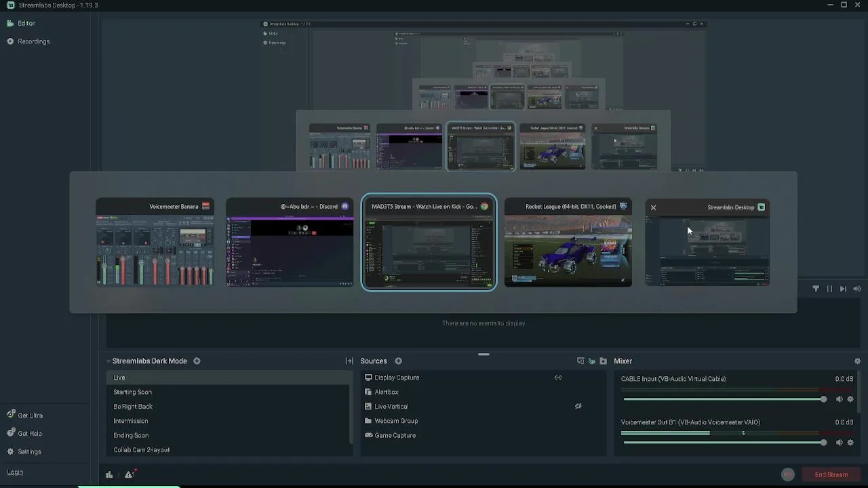Open the Recordings tab in the sidebar
The image size is (868, 488).
pos(28,41)
